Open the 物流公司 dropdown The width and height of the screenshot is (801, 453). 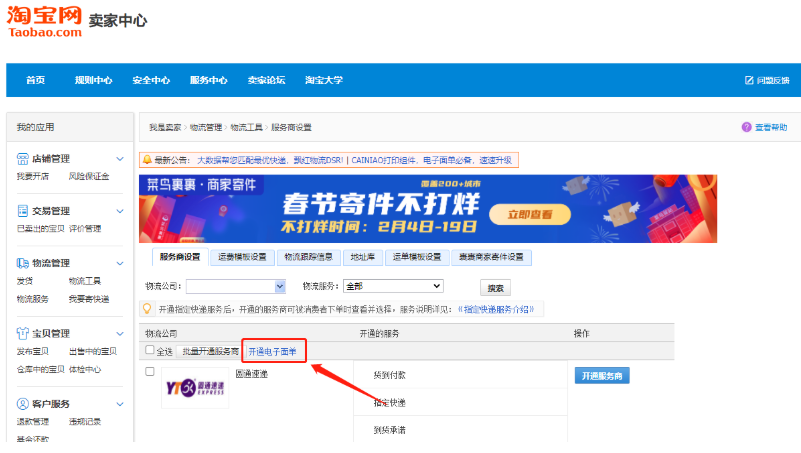point(235,287)
